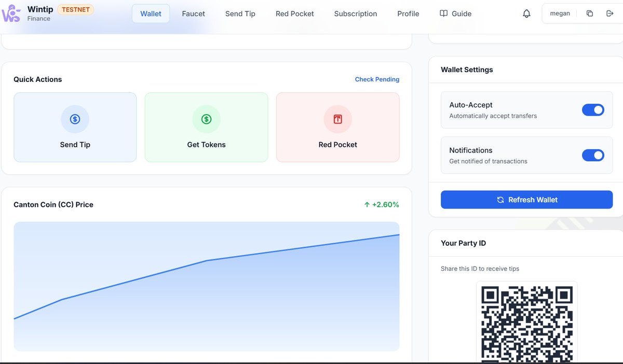Click the Canton Coin price chart
Image resolution: width=623 pixels, height=364 pixels.
tap(207, 287)
